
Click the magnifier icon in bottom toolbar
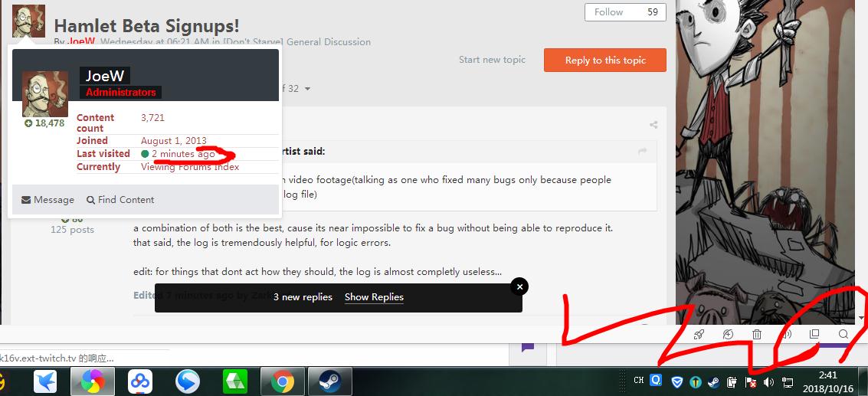(x=843, y=335)
